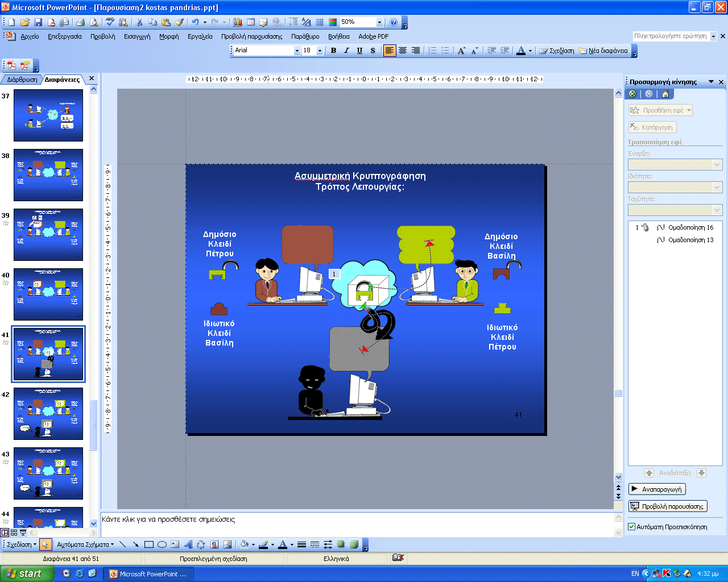This screenshot has width=728, height=582.
Task: Align text left
Action: [389, 51]
